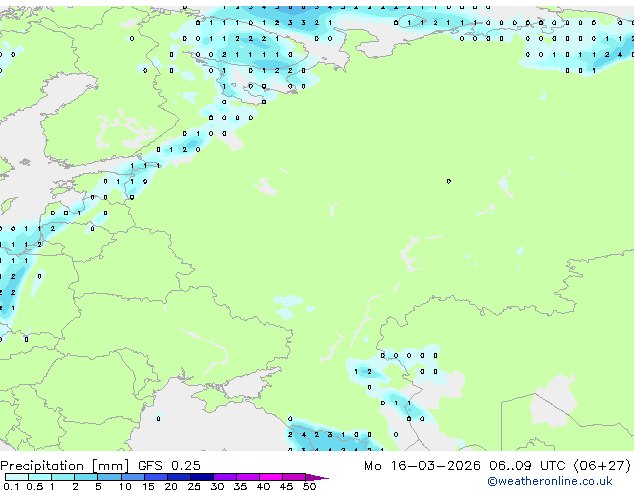The image size is (634, 490).
Task: Click the '0.1' legend scale label
Action: pyautogui.click(x=11, y=486)
